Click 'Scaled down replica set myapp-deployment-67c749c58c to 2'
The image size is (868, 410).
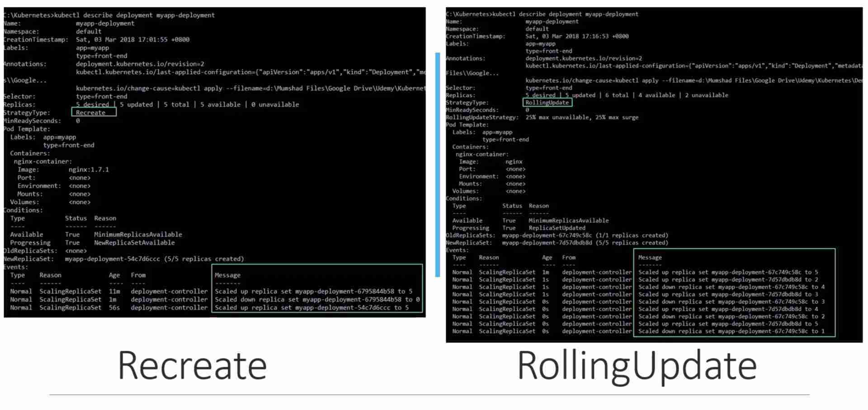pyautogui.click(x=731, y=316)
